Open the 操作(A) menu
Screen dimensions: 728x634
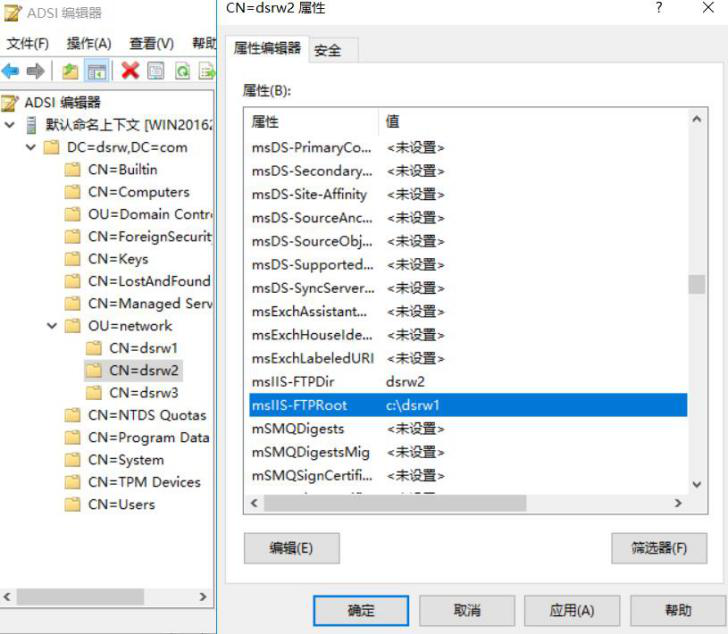click(89, 43)
